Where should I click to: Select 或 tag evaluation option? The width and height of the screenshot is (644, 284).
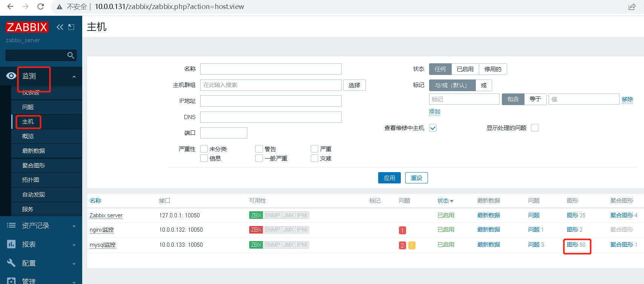[484, 86]
